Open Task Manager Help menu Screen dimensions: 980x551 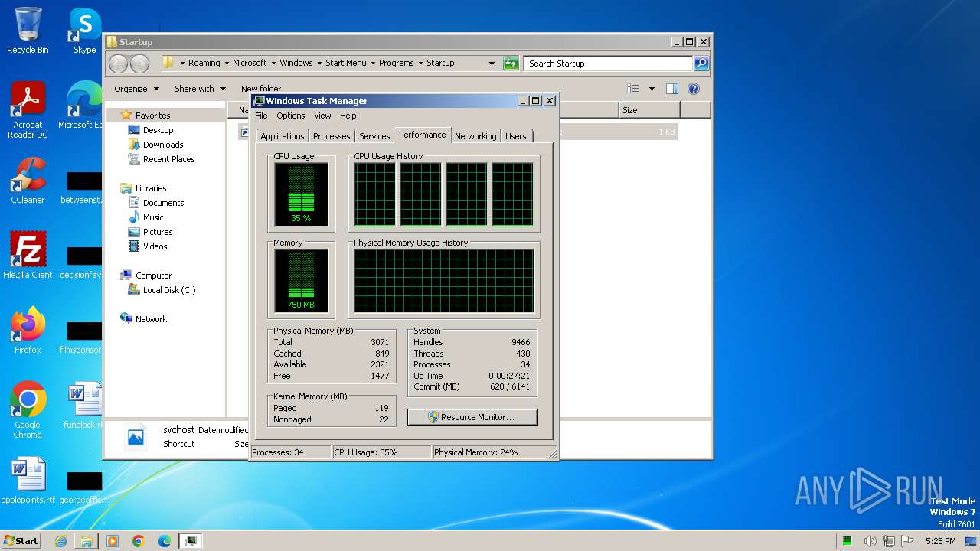(348, 116)
